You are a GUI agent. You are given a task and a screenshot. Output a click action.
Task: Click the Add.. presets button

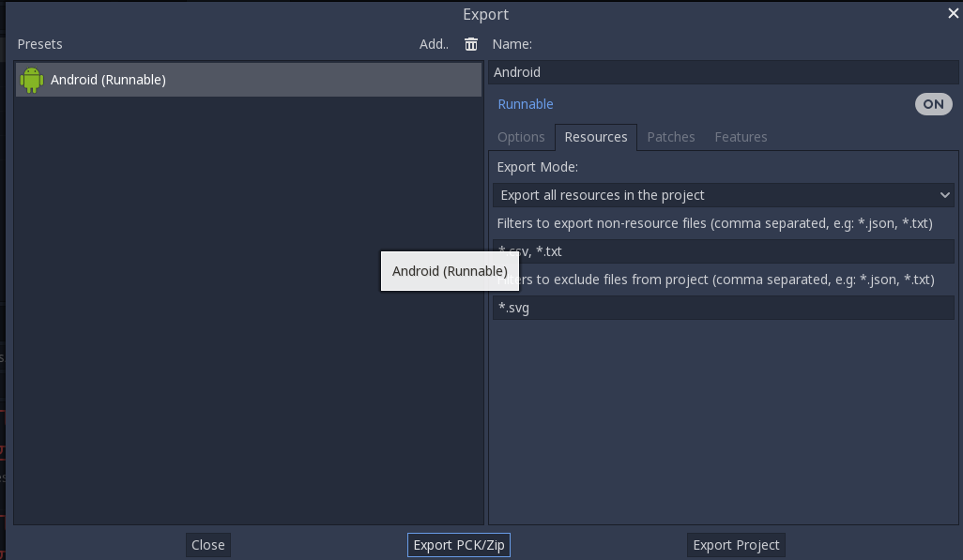pos(434,44)
